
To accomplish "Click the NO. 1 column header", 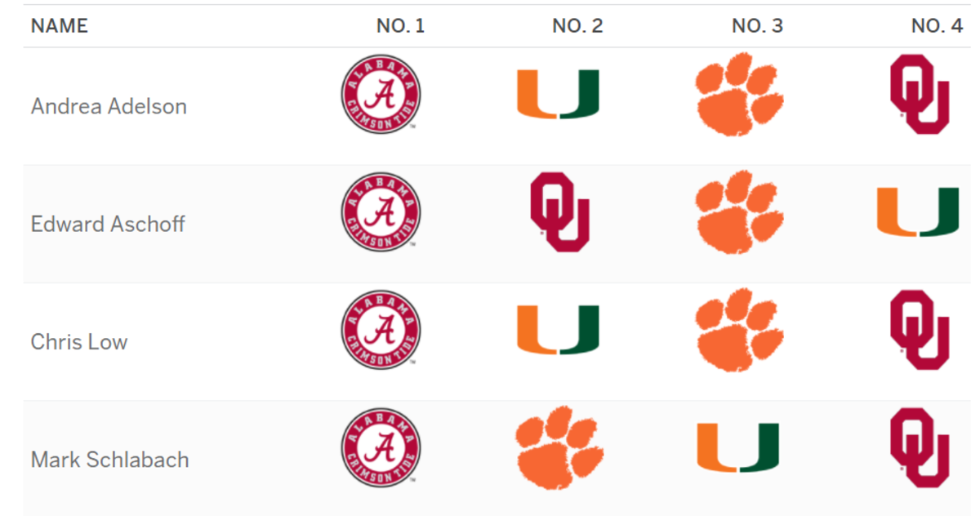I will (x=400, y=26).
